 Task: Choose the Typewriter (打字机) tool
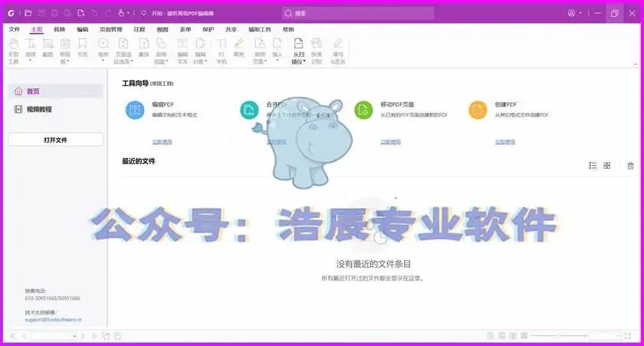pyautogui.click(x=222, y=51)
